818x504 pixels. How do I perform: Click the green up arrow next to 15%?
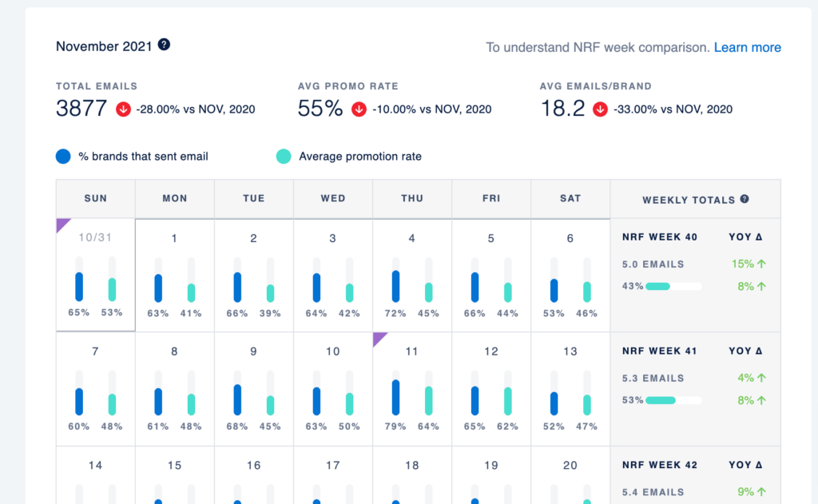pyautogui.click(x=761, y=264)
